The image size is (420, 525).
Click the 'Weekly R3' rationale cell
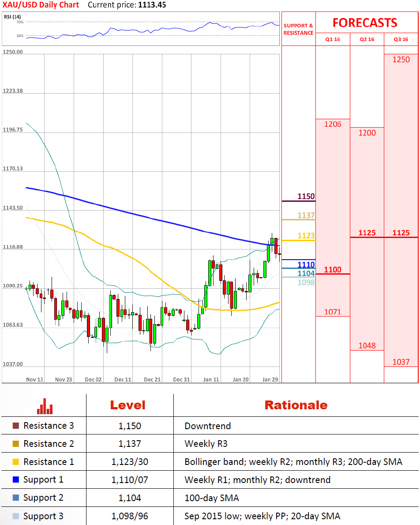pyautogui.click(x=206, y=444)
